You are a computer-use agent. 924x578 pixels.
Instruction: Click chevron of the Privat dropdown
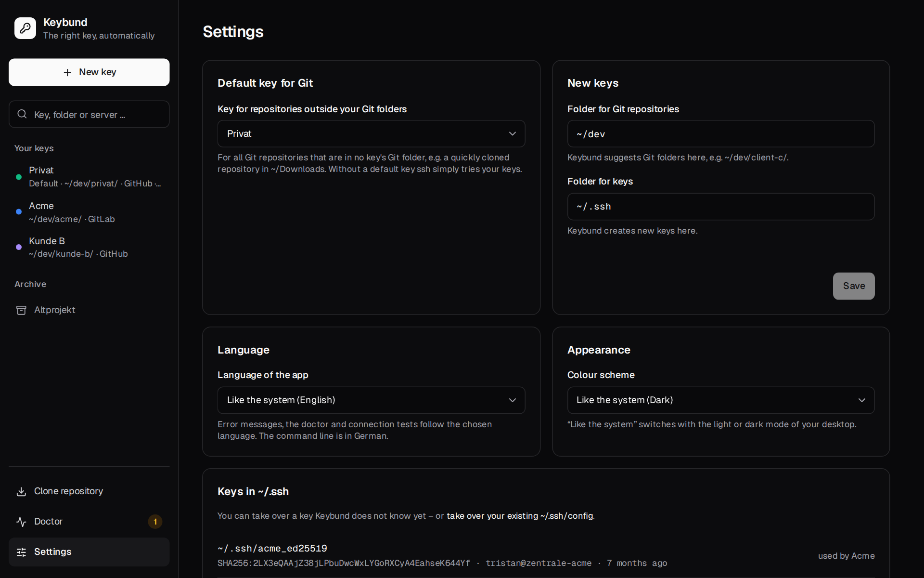tap(513, 134)
